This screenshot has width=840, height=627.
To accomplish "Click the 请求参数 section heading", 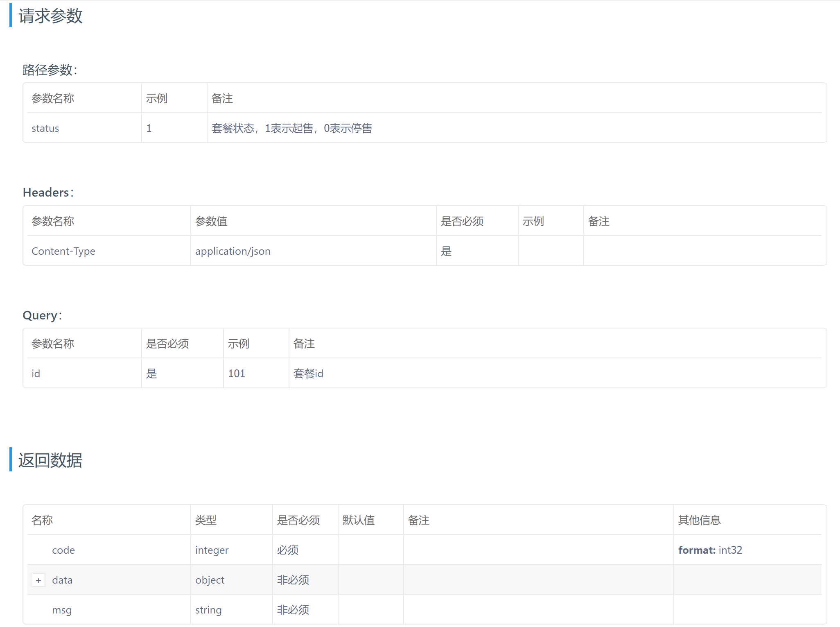I will pyautogui.click(x=50, y=16).
